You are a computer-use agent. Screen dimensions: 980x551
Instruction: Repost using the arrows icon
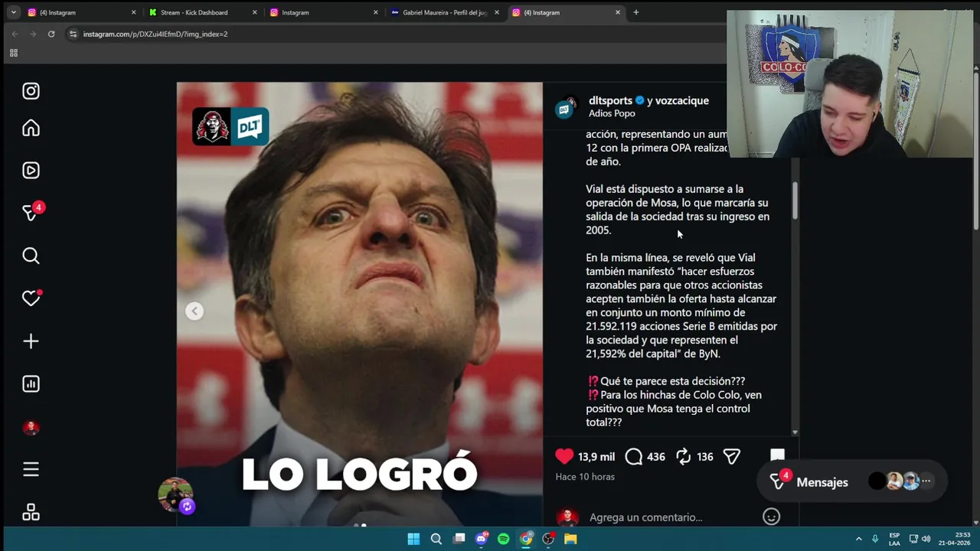coord(684,457)
